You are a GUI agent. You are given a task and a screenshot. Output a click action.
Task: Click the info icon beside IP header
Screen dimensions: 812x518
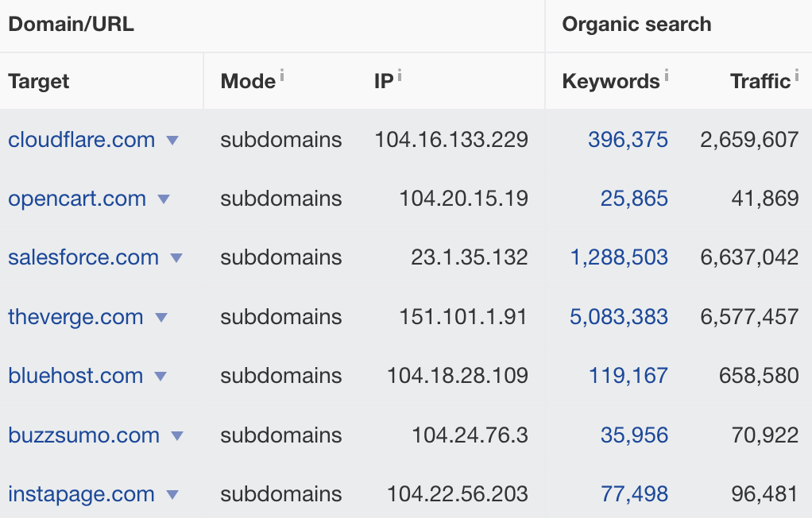pyautogui.click(x=399, y=75)
